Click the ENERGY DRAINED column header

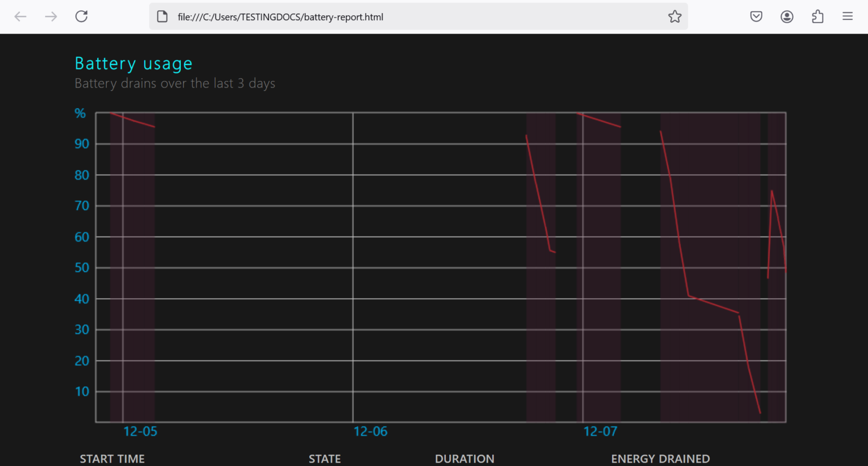pyautogui.click(x=660, y=459)
